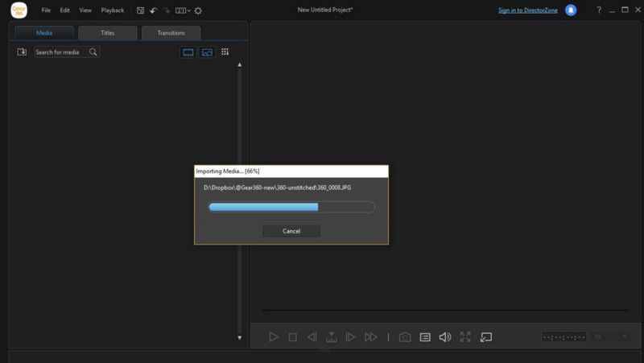This screenshot has height=363, width=644.
Task: Click the media library scroll up arrow
Action: point(239,65)
